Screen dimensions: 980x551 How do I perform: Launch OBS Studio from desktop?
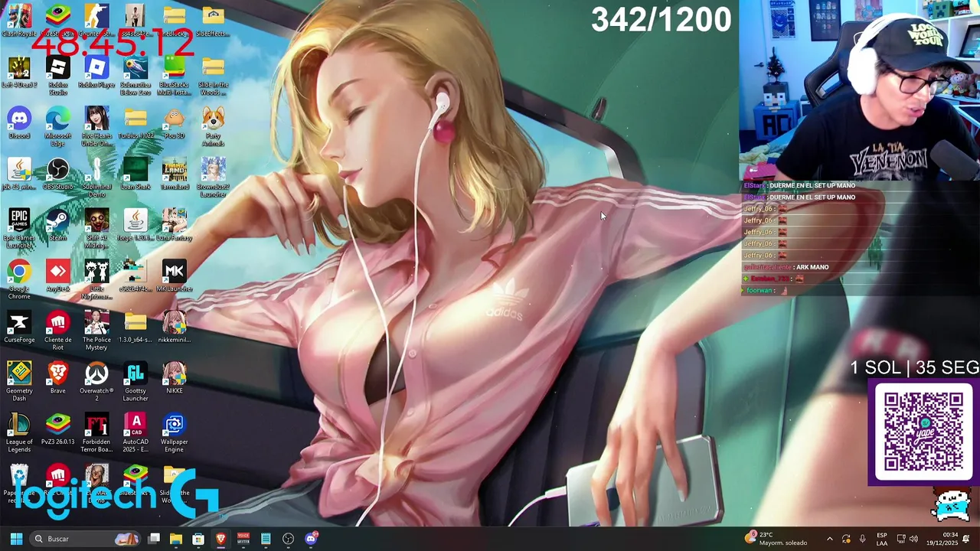58,174
